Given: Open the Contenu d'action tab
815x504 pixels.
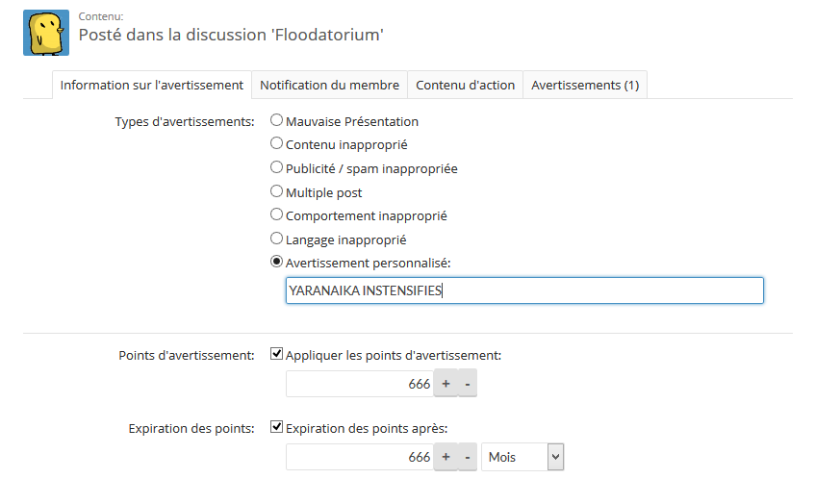Looking at the screenshot, I should (x=465, y=85).
